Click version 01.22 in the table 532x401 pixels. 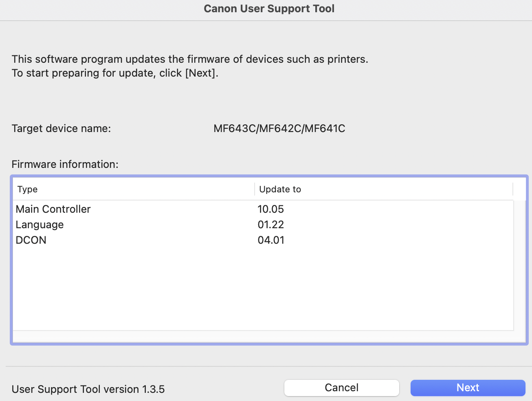click(x=270, y=225)
